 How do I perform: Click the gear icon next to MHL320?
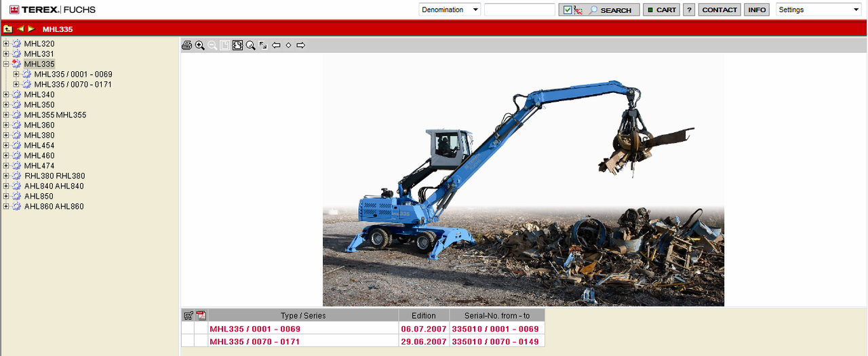(17, 44)
